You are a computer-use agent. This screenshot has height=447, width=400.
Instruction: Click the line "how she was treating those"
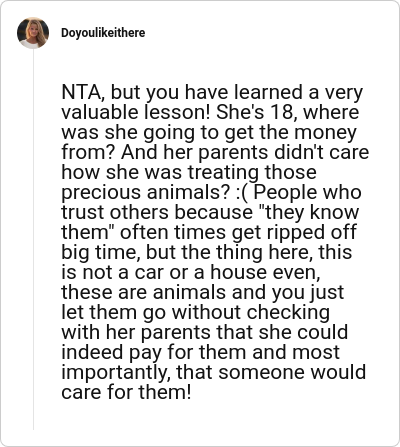(189, 172)
